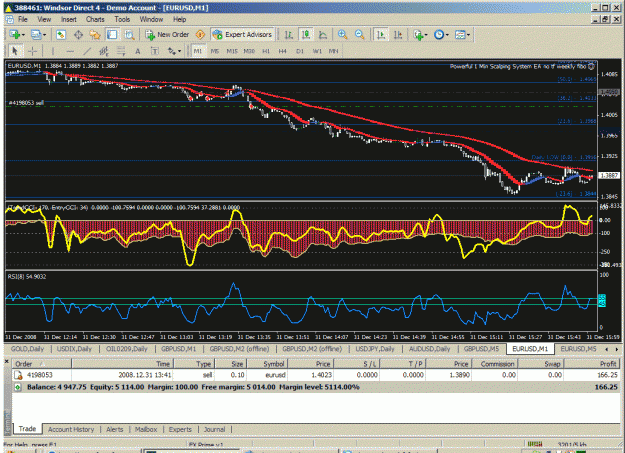Expand the Indicators dropdown arrow
Image resolution: width=625 pixels, height=453 pixels.
[x=426, y=35]
